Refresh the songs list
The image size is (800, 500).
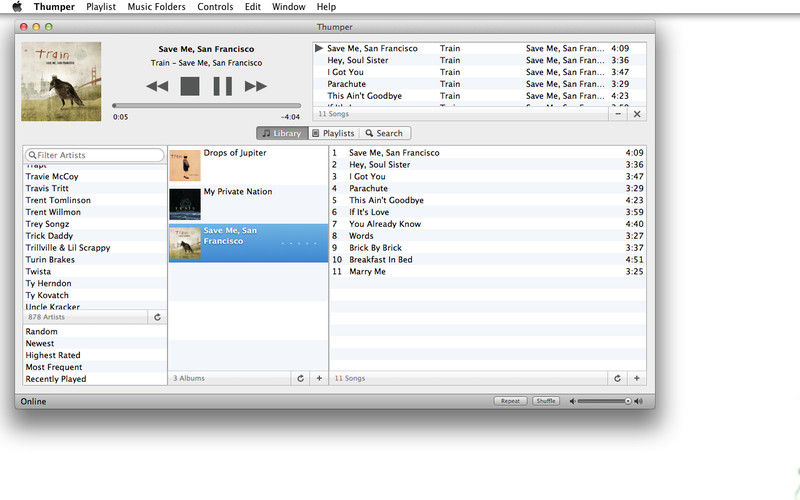[x=617, y=378]
